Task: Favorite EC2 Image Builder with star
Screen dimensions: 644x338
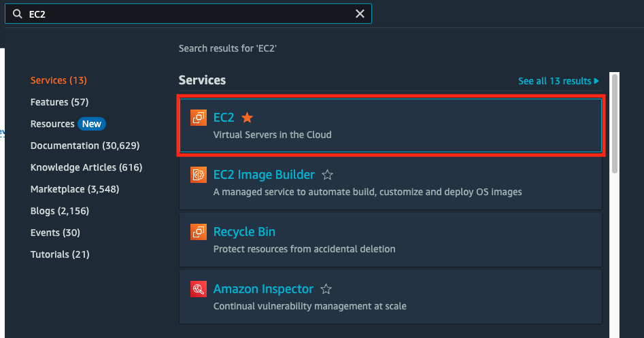Action: [327, 175]
